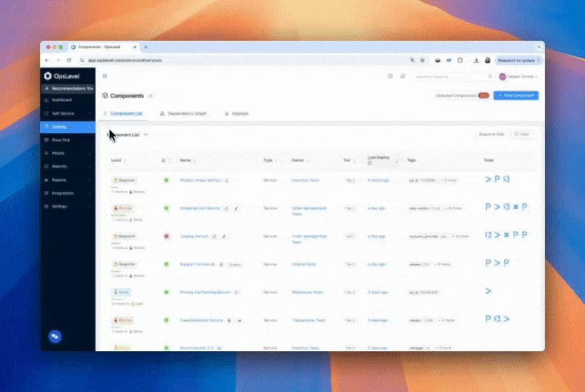Switch to the Component List tab
Screen dimensions: 585x392
[123, 114]
